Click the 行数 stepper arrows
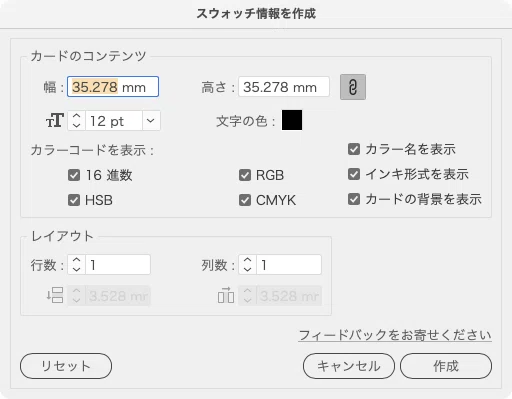The width and height of the screenshot is (512, 399). click(x=76, y=265)
